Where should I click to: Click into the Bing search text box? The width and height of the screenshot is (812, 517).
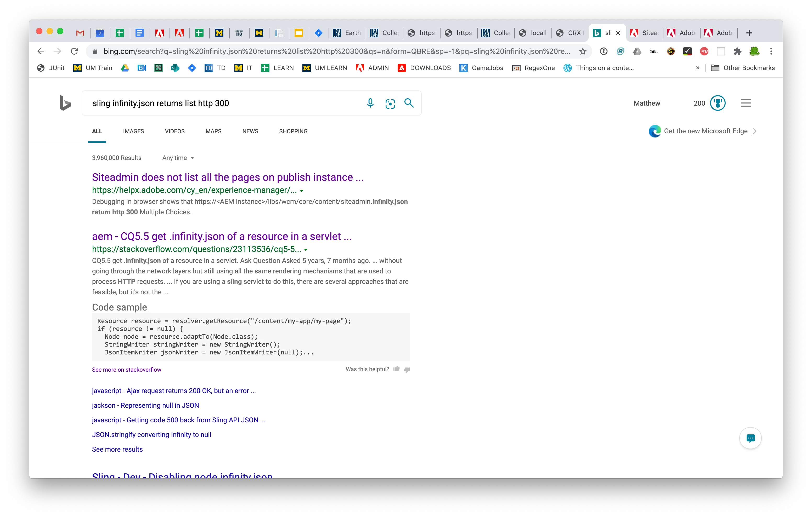223,103
